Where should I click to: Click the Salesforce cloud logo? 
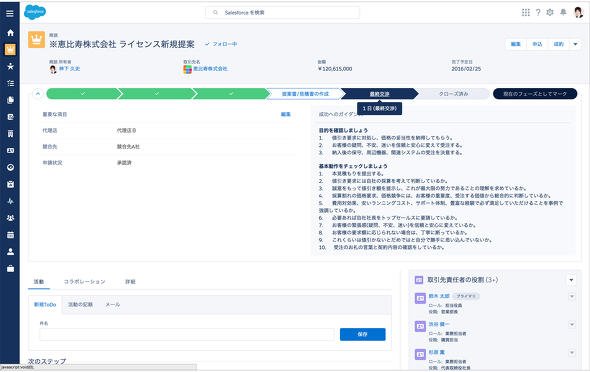click(35, 12)
